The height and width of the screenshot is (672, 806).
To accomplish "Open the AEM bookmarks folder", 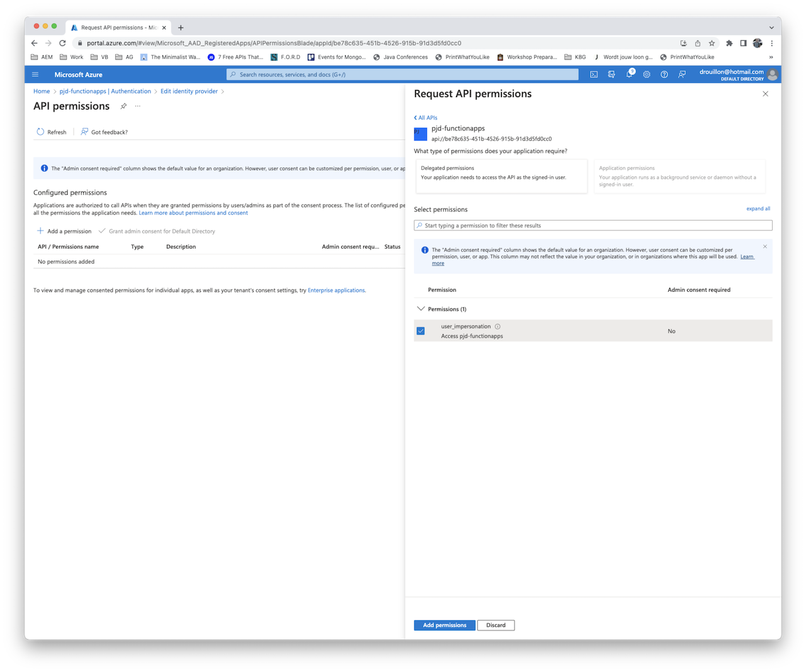I will tap(42, 57).
